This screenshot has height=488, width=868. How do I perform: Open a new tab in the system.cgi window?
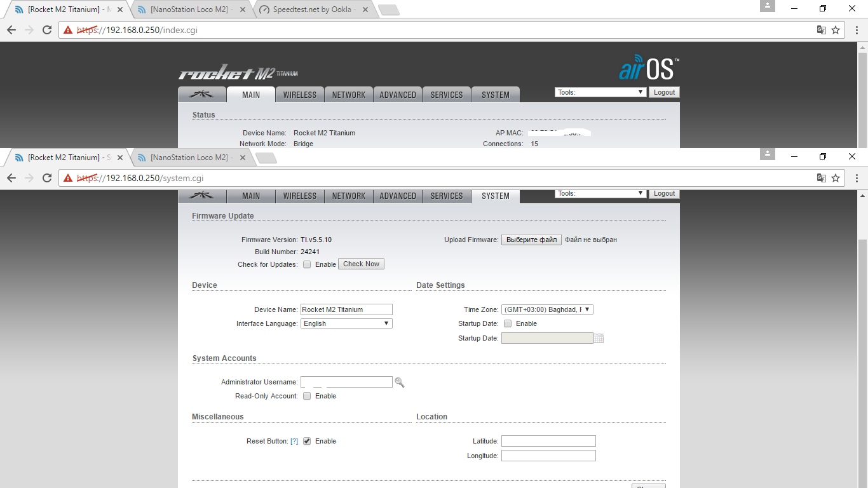pyautogui.click(x=266, y=158)
